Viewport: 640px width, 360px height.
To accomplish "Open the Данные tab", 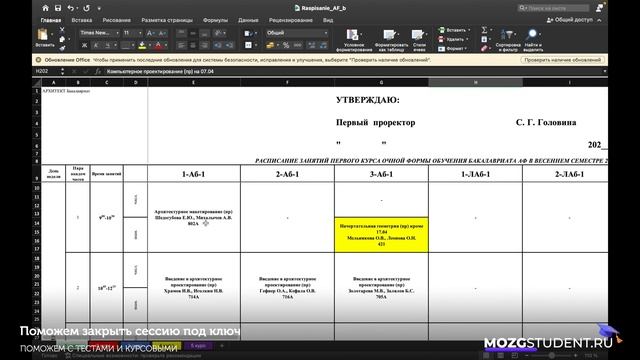I will [x=248, y=20].
